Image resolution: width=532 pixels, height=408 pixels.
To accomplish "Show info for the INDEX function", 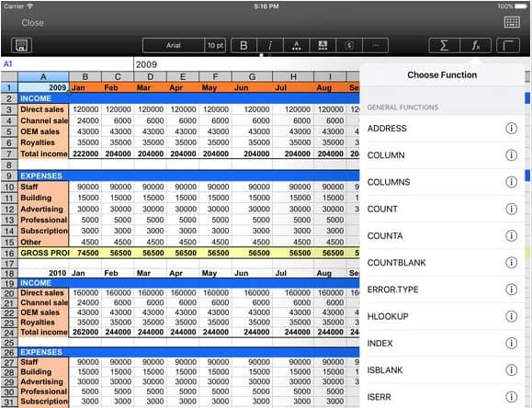I will tap(511, 343).
